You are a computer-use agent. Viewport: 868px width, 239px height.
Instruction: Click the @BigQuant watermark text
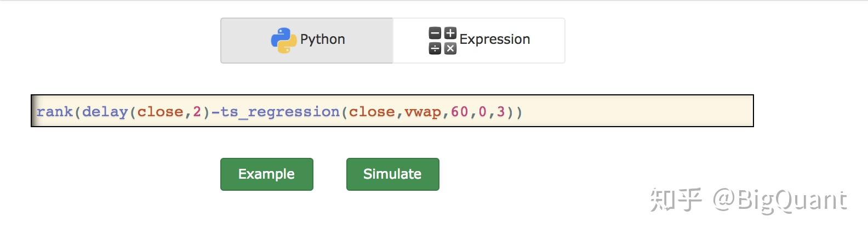coord(779,200)
